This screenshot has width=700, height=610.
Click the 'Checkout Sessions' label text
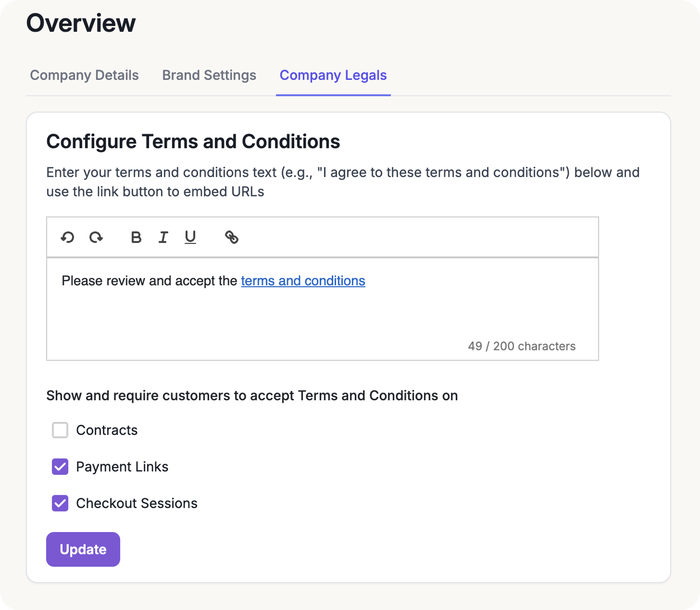point(137,503)
